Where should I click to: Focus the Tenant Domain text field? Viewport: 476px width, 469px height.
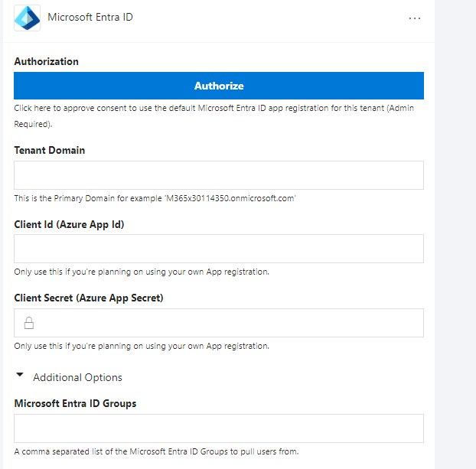point(219,175)
